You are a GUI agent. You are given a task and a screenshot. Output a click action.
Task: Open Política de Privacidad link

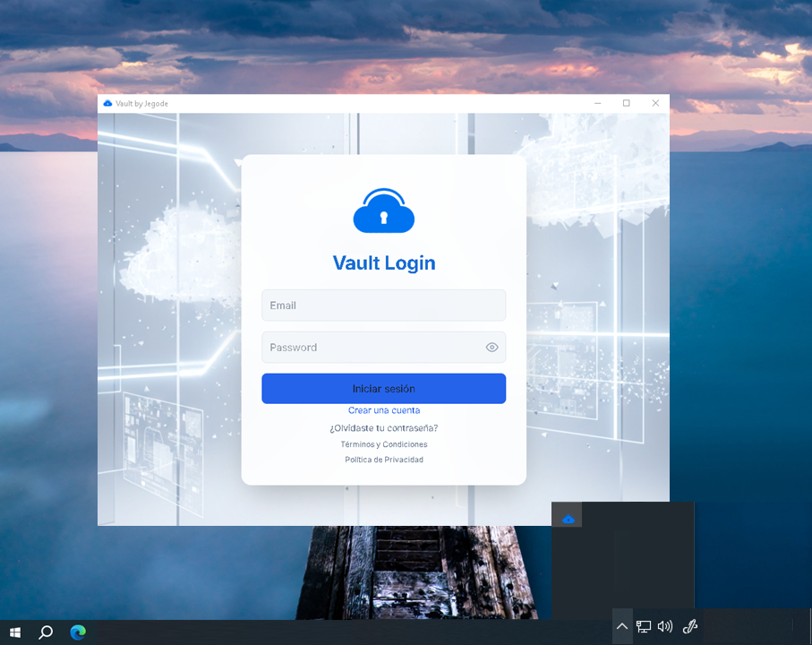pyautogui.click(x=384, y=460)
